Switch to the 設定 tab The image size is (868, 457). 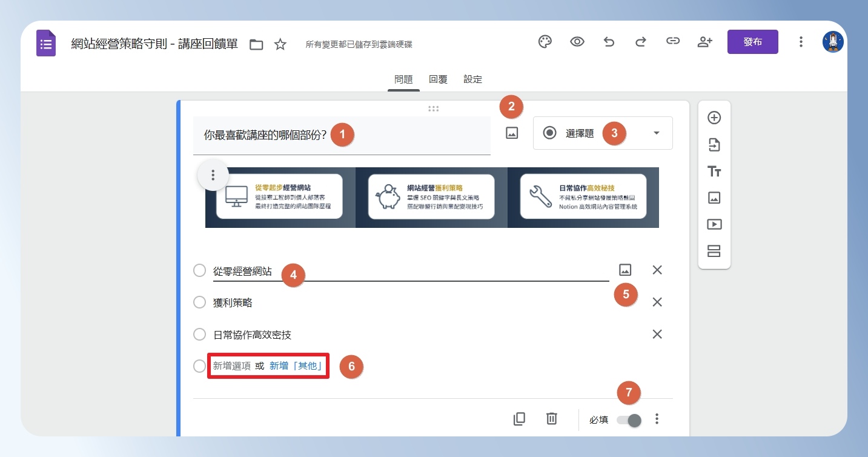pyautogui.click(x=472, y=79)
